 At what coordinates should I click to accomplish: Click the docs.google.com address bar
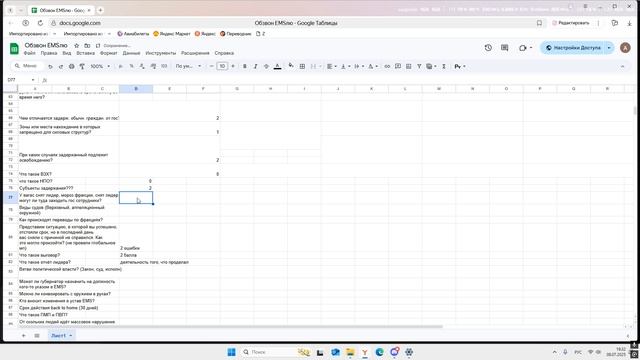pos(80,23)
